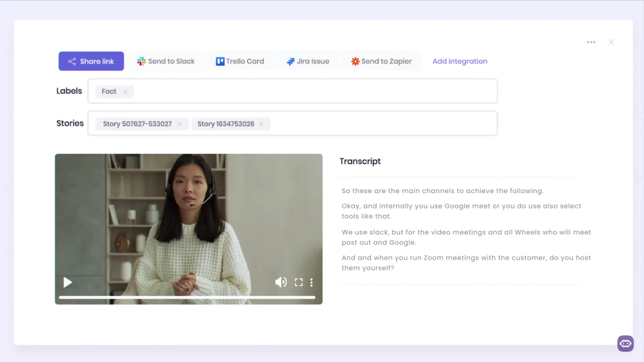
Task: Remove Story 507627-533027 from Stories
Action: point(179,124)
